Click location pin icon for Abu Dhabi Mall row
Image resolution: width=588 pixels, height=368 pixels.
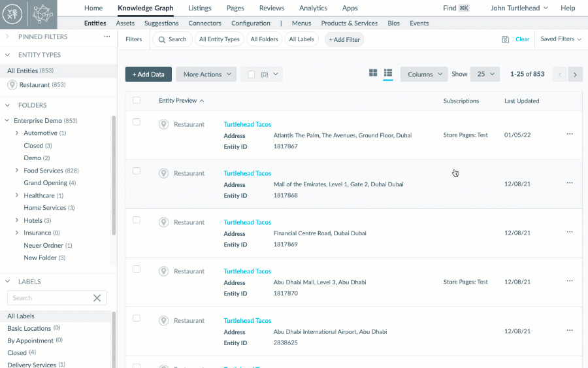pos(163,271)
